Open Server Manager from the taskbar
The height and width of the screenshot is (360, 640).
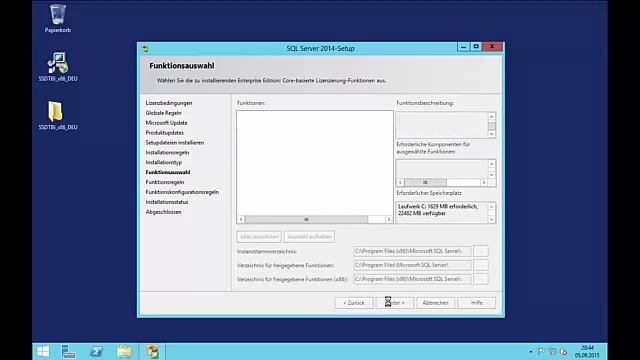click(68, 351)
